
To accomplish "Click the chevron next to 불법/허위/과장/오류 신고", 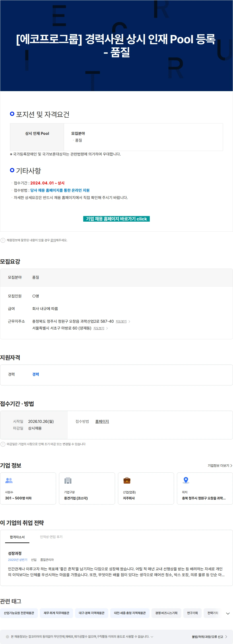I will click(226, 637).
